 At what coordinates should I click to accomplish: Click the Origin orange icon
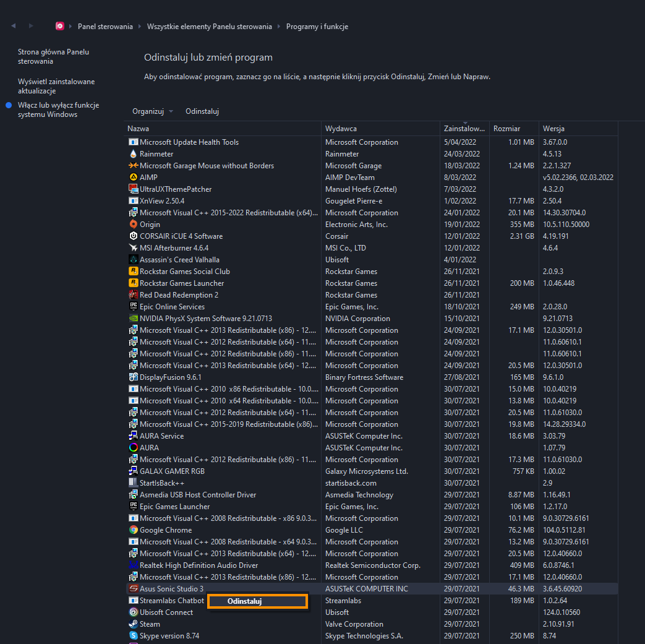click(x=133, y=225)
